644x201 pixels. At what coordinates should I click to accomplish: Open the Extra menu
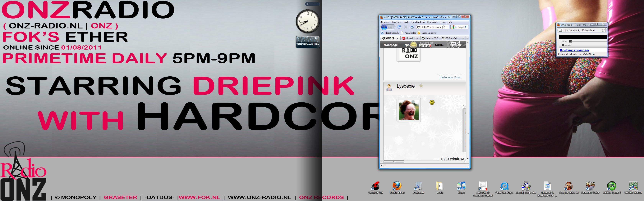[x=443, y=22]
